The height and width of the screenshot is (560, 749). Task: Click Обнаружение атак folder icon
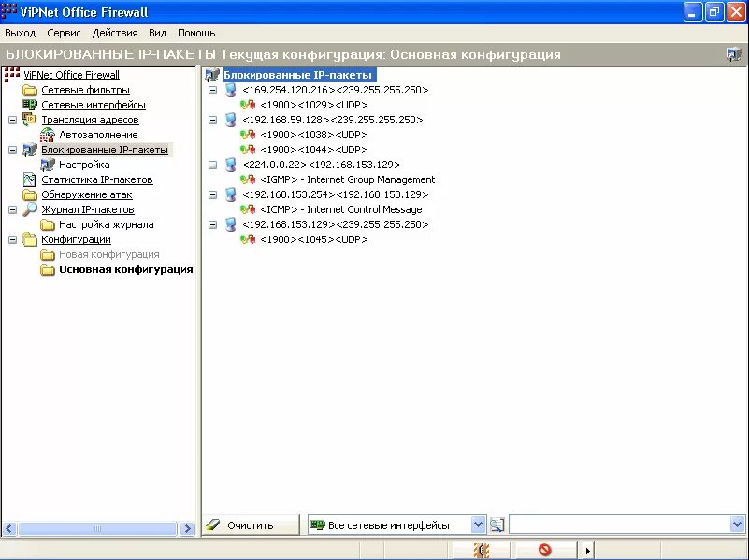pos(30,194)
